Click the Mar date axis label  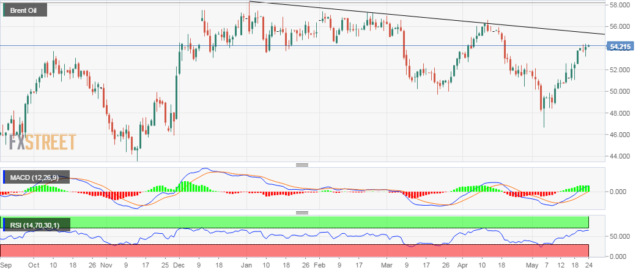[x=387, y=265]
